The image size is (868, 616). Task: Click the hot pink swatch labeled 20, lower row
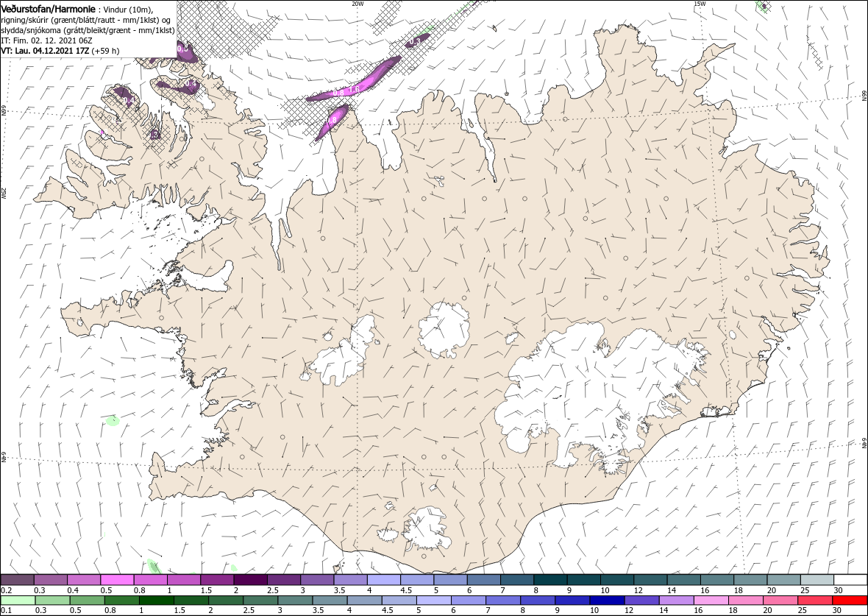tap(780, 601)
